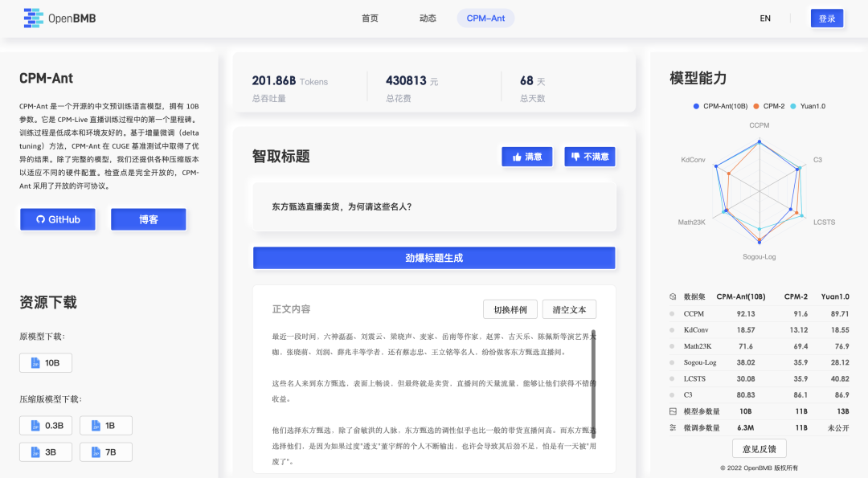Image resolution: width=868 pixels, height=478 pixels.
Task: Select the CPM-Ant navigation tab
Action: (485, 18)
